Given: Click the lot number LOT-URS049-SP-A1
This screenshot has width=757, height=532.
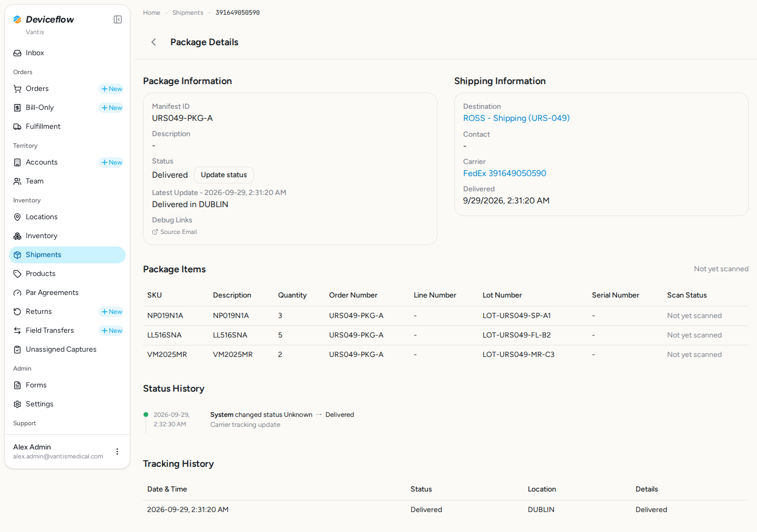Looking at the screenshot, I should 517,316.
